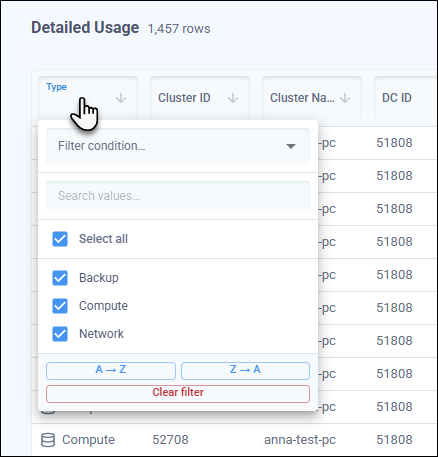
Task: Click the Select all label
Action: [103, 239]
